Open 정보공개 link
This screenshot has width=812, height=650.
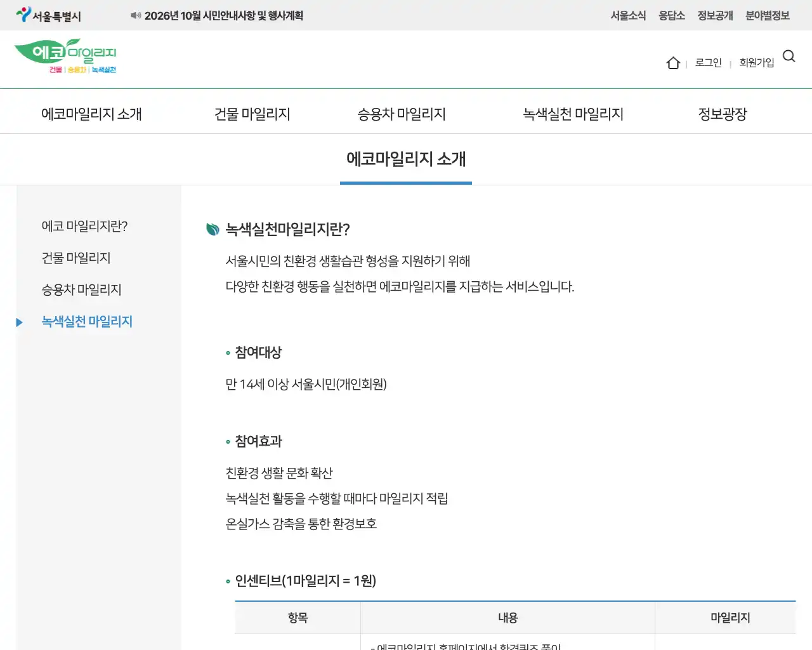(x=715, y=15)
